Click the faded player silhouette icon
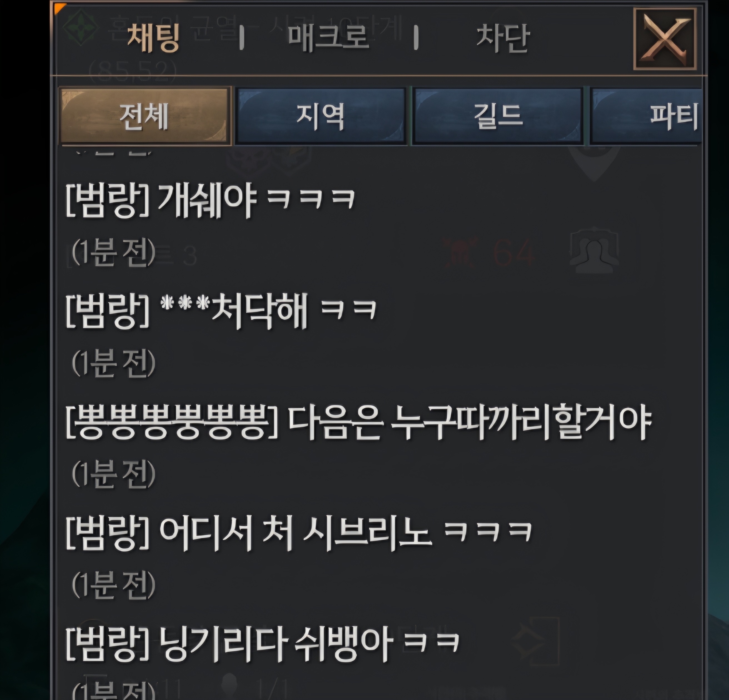This screenshot has height=700, width=729. [594, 250]
